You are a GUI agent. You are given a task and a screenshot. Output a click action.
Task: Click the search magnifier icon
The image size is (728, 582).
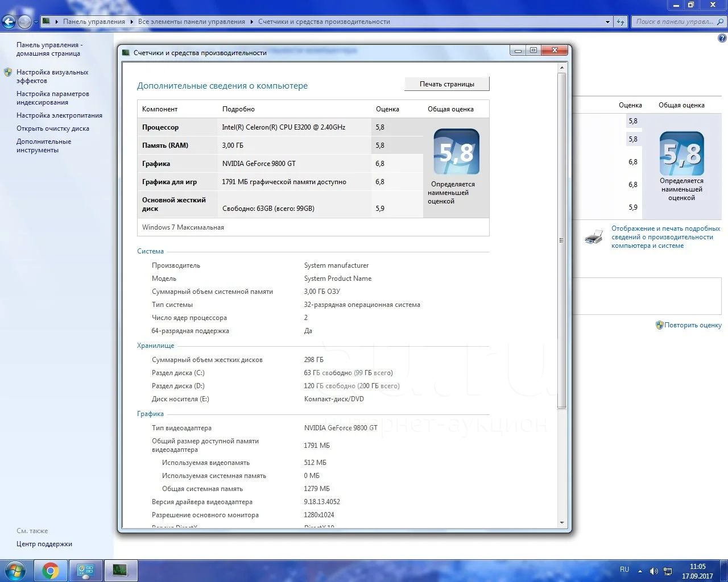click(721, 22)
